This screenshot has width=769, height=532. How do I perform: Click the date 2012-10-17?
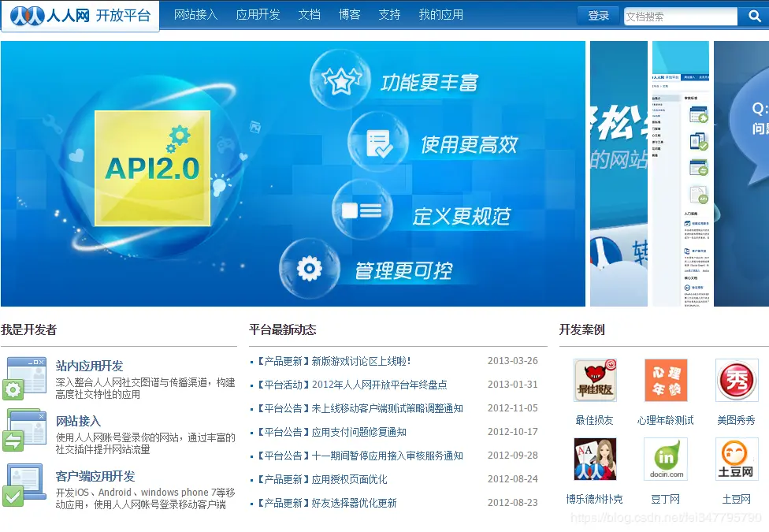[x=512, y=431]
